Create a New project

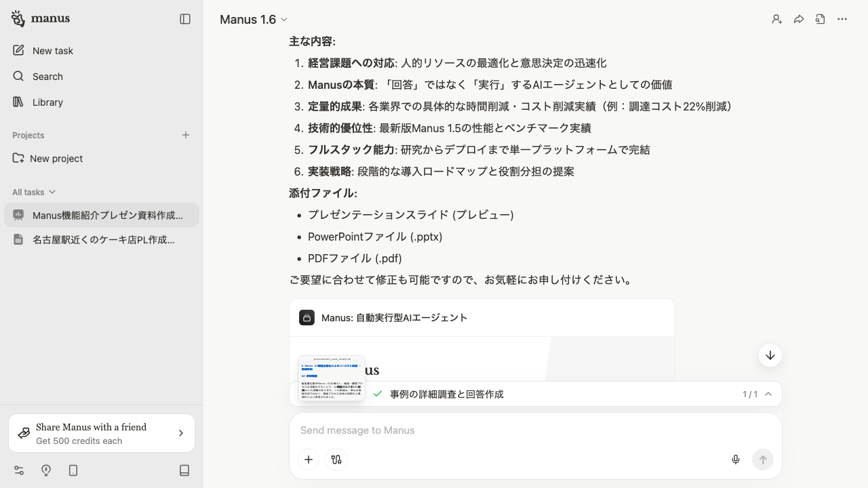pos(102,159)
